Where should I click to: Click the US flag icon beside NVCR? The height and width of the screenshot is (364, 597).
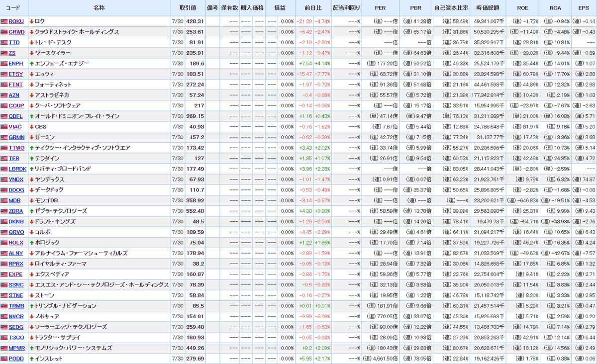click(x=4, y=316)
